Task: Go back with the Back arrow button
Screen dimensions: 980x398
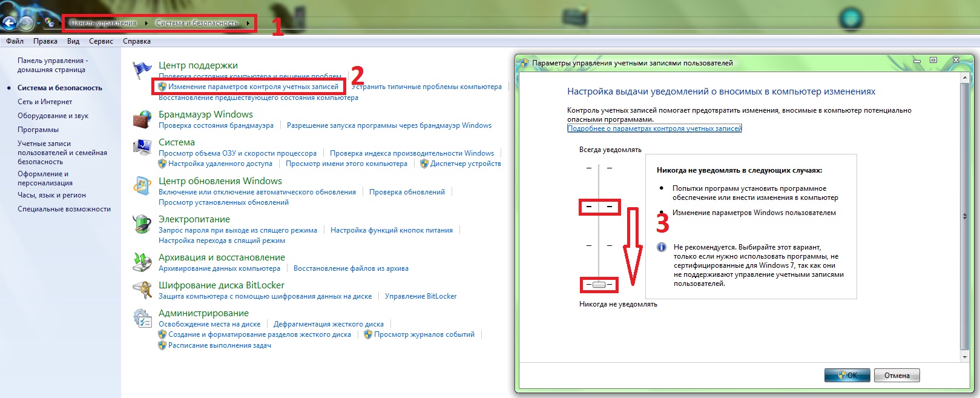Action: pyautogui.click(x=8, y=24)
